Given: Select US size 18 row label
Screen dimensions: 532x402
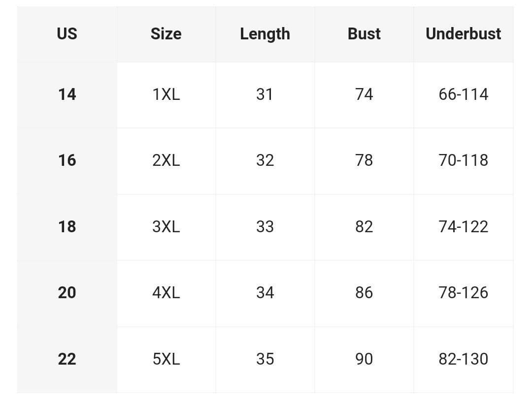Looking at the screenshot, I should [x=67, y=226].
